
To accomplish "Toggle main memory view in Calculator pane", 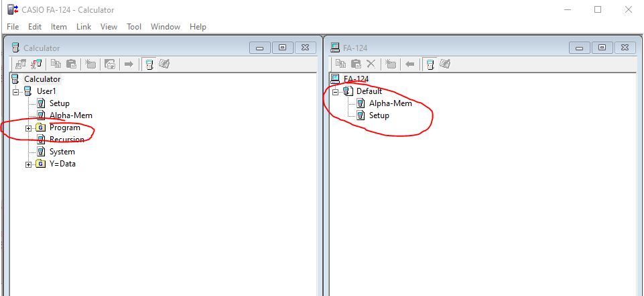I will click(150, 64).
